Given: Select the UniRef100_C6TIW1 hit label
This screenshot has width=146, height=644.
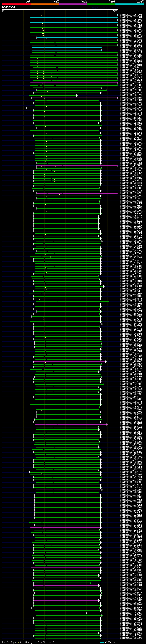Looking at the screenshot, I should click(x=131, y=20).
